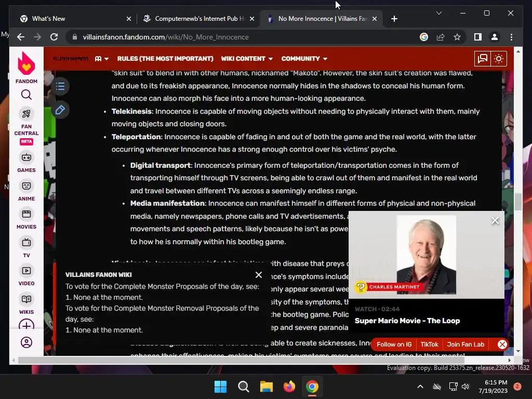Open Windows taskbar search
532x399 pixels.
(244, 387)
